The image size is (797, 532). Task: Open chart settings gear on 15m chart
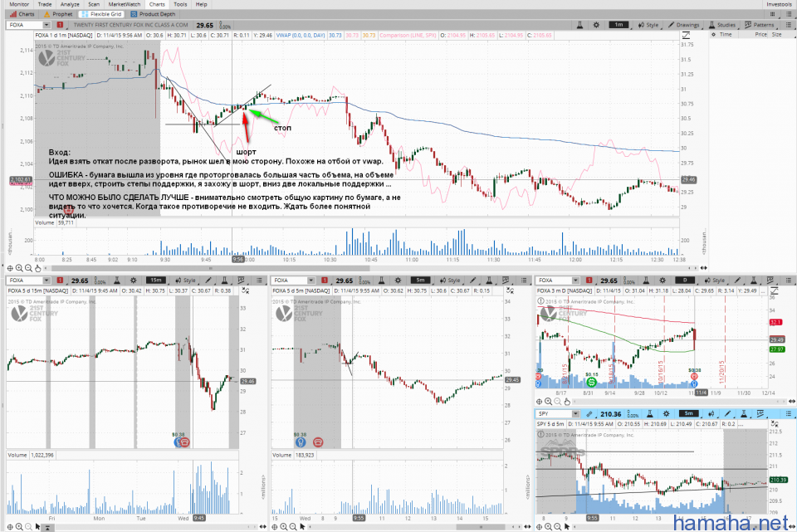[133, 281]
